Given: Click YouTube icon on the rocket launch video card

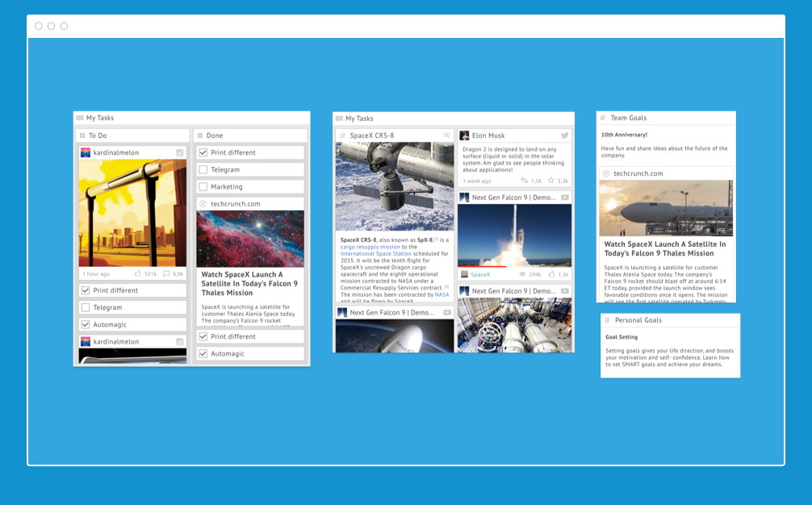Looking at the screenshot, I should point(565,198).
